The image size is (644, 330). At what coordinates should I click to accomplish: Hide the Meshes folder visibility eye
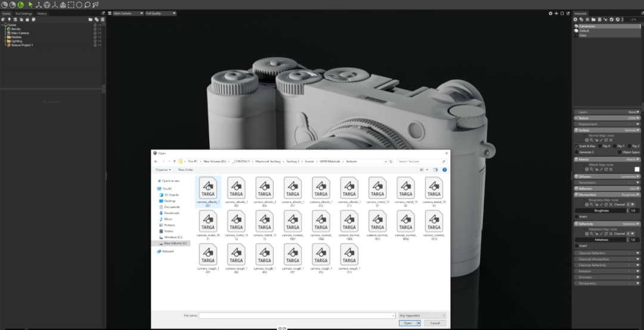point(100,37)
